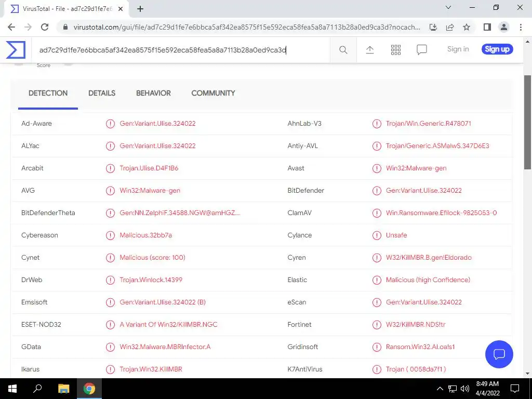Click the alert icon for ClamAV detection
Viewport: 532px width, 399px height.
[x=377, y=213]
